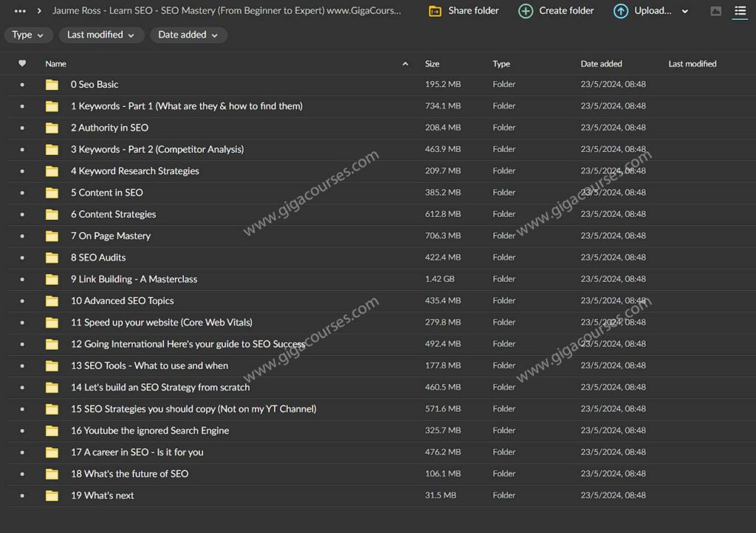Click the breadcrumb ellipsis for parent folders
Screen dimensions: 756x533
tap(20, 11)
